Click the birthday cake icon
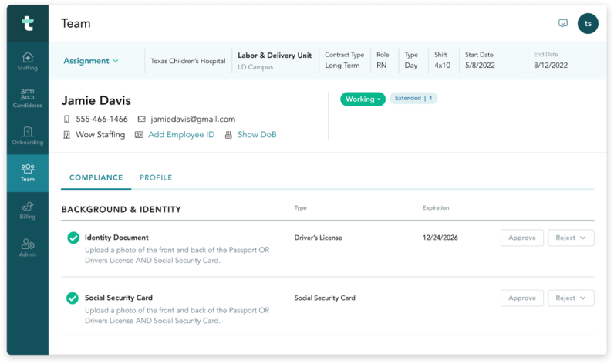This screenshot has width=614, height=364. 228,135
